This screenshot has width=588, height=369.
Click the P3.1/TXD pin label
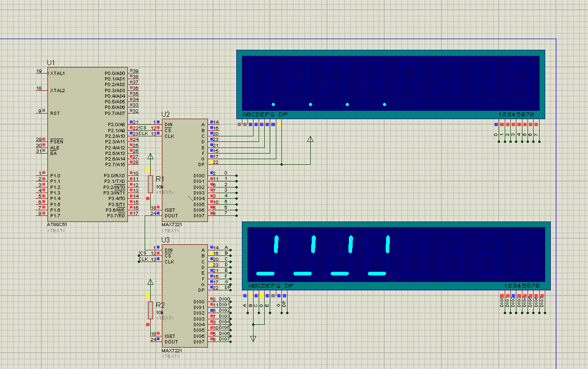[x=114, y=181]
